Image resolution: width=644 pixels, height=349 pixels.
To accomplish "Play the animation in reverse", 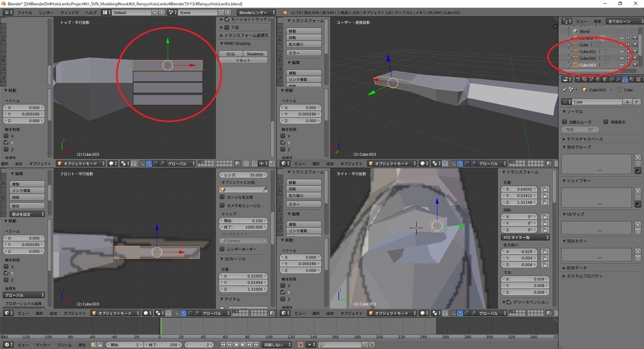I will coord(236,345).
